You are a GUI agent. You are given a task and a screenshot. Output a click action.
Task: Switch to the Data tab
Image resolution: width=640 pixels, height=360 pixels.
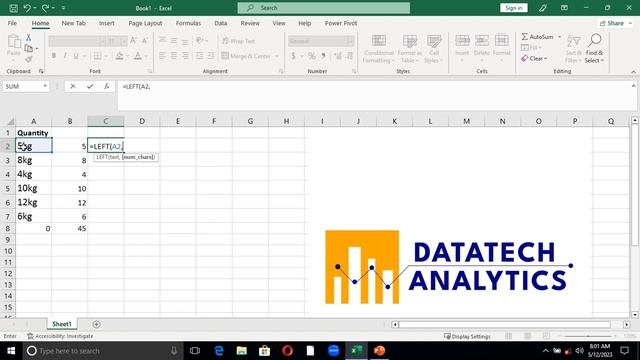(221, 23)
